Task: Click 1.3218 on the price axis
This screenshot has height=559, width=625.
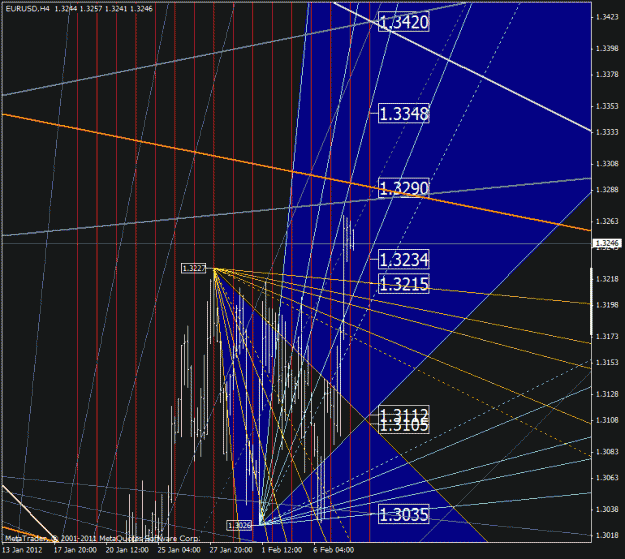Action: pos(607,279)
